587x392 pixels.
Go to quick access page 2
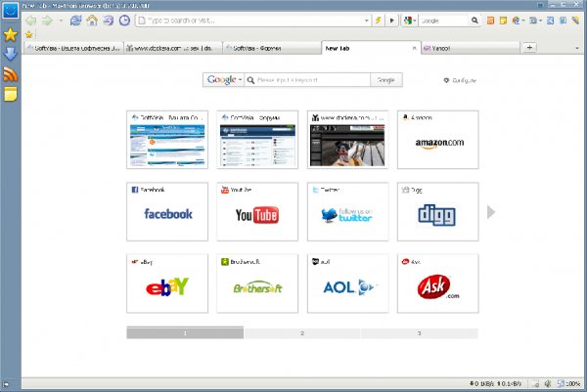(x=302, y=333)
